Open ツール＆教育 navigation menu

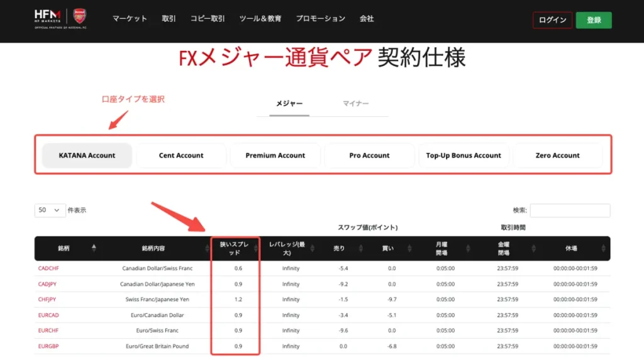(260, 18)
